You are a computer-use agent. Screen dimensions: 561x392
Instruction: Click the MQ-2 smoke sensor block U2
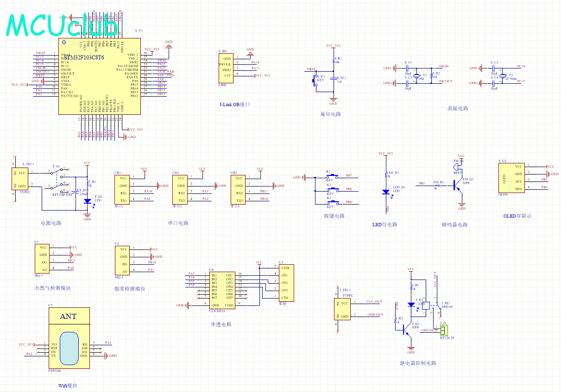[x=121, y=261]
